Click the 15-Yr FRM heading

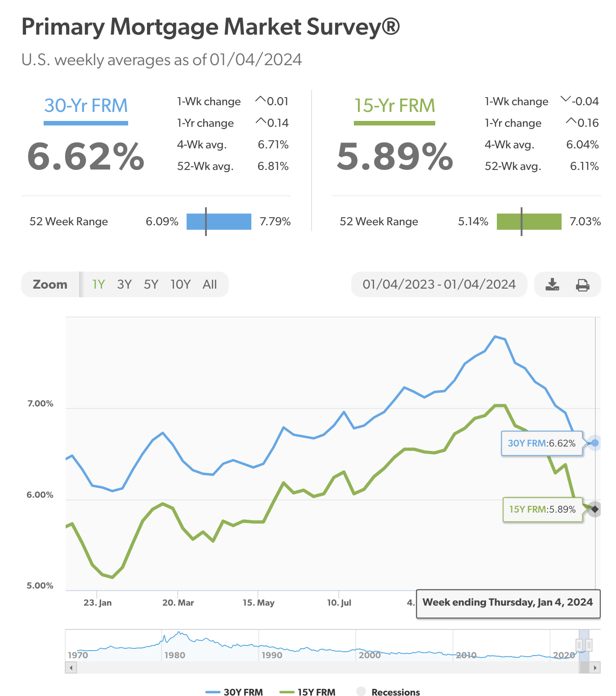point(394,106)
